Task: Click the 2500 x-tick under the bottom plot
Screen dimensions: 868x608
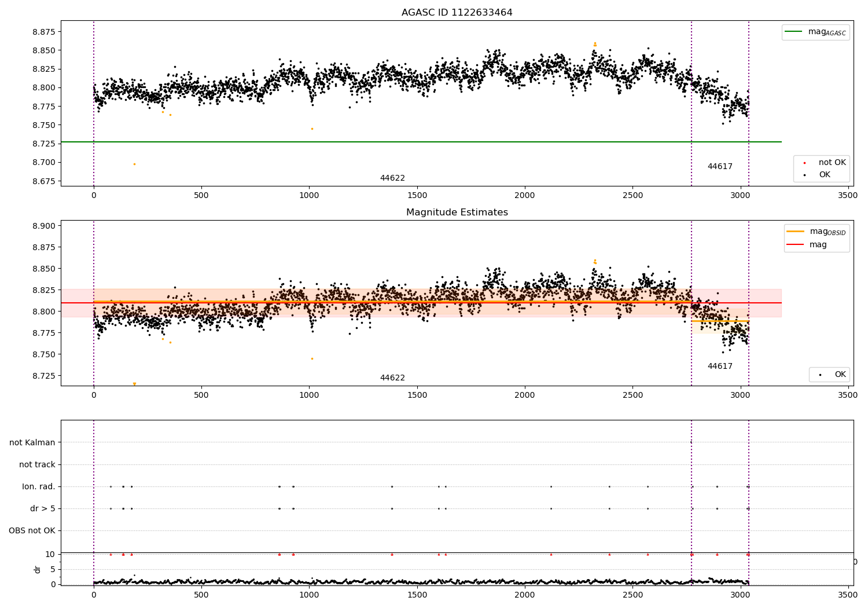Action: click(x=632, y=594)
